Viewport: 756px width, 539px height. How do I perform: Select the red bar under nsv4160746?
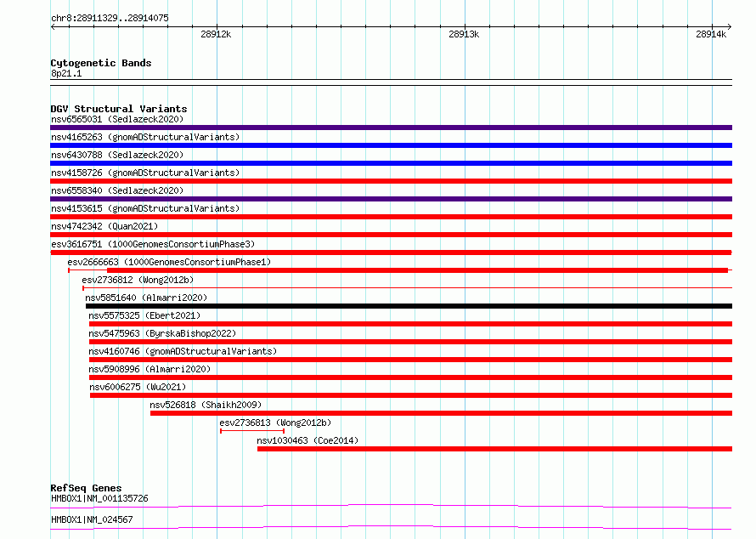[411, 360]
